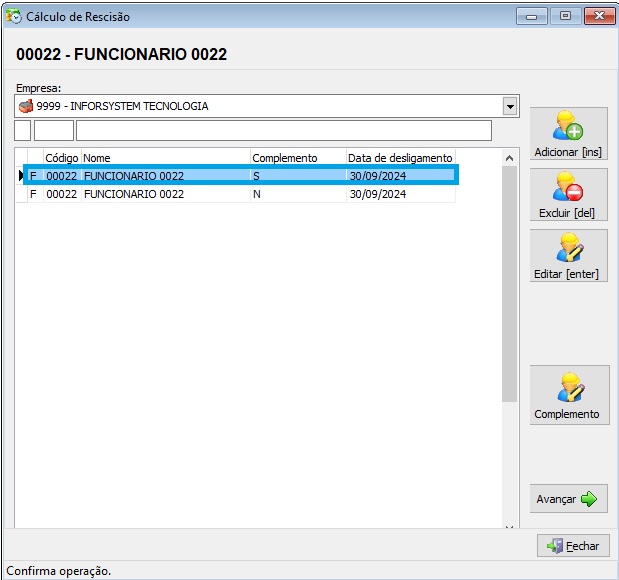619x580 pixels.
Task: Click the Adicionar [ins] add employee button
Action: pyautogui.click(x=568, y=133)
